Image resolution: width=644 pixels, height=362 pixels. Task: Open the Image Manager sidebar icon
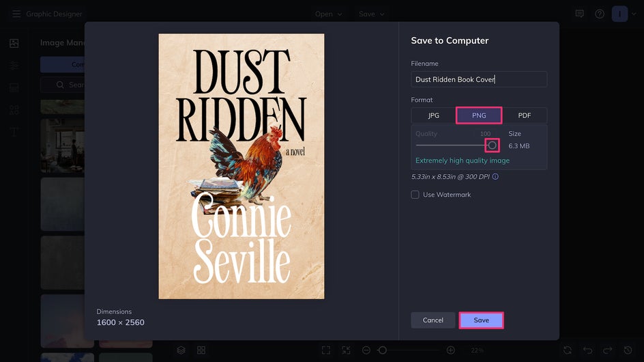tap(14, 43)
